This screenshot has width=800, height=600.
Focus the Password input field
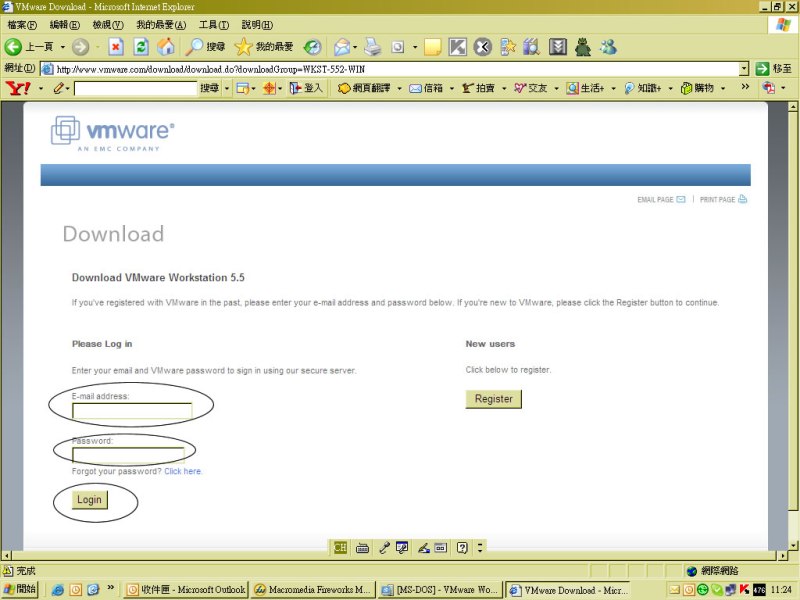(x=129, y=455)
